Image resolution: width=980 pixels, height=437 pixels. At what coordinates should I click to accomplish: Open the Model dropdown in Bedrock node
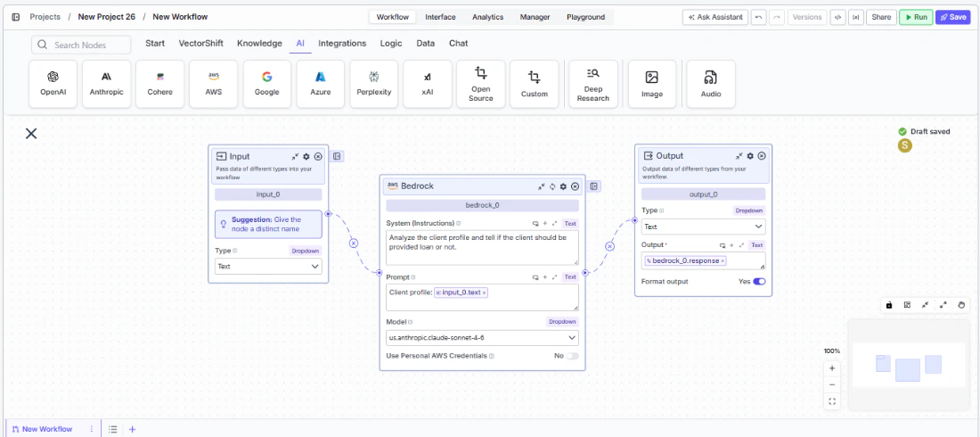[482, 337]
